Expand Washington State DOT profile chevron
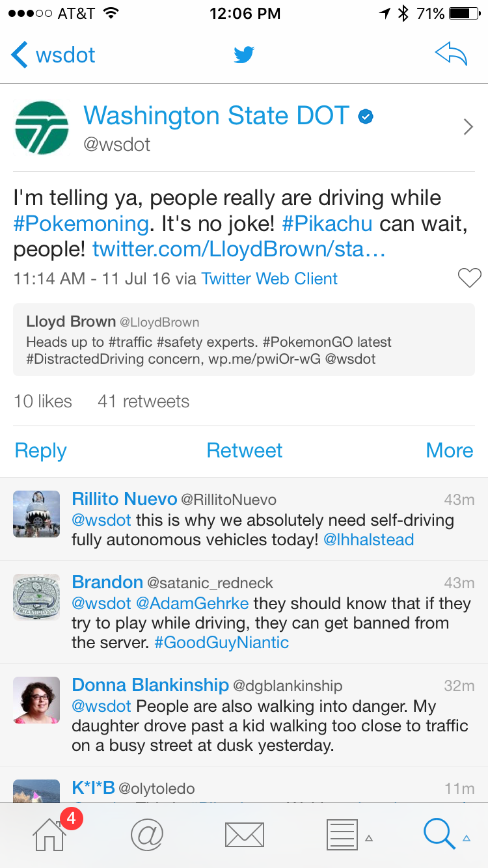The height and width of the screenshot is (868, 488). pos(468,127)
